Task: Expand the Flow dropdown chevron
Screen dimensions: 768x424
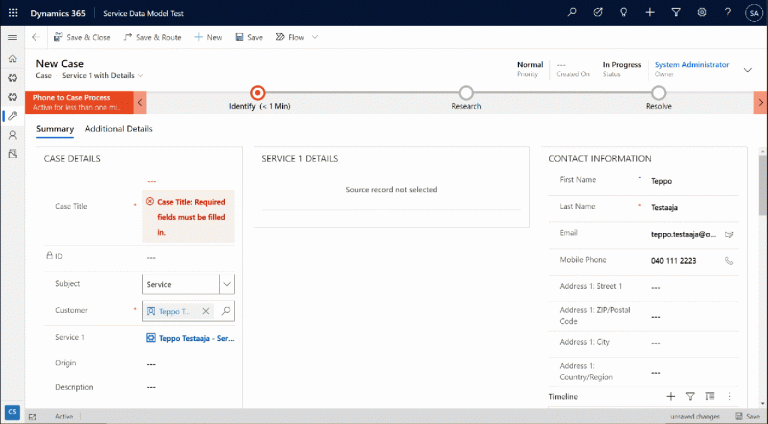Action: [x=315, y=37]
